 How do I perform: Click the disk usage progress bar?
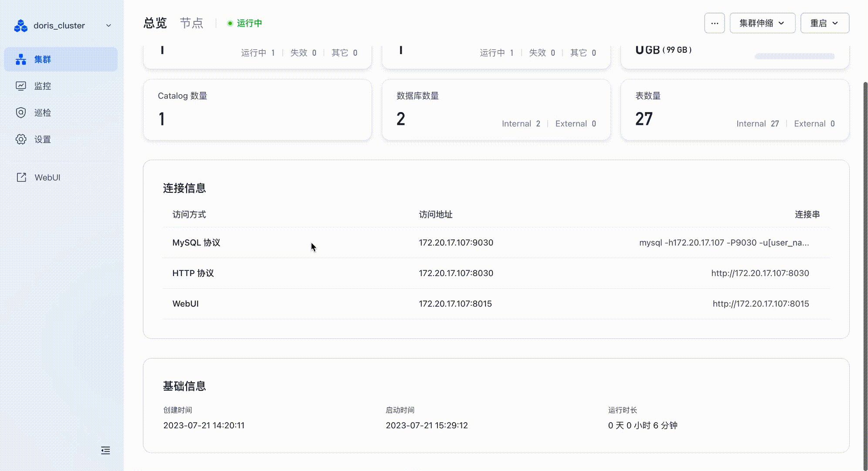click(x=794, y=56)
